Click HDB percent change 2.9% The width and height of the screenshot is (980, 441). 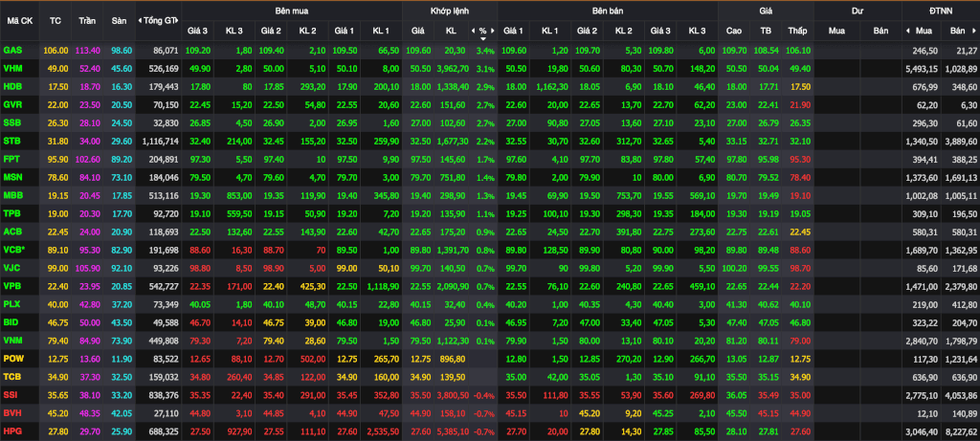[485, 87]
